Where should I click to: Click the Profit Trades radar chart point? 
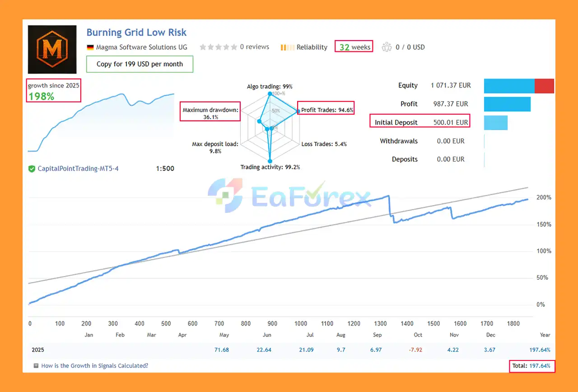298,111
